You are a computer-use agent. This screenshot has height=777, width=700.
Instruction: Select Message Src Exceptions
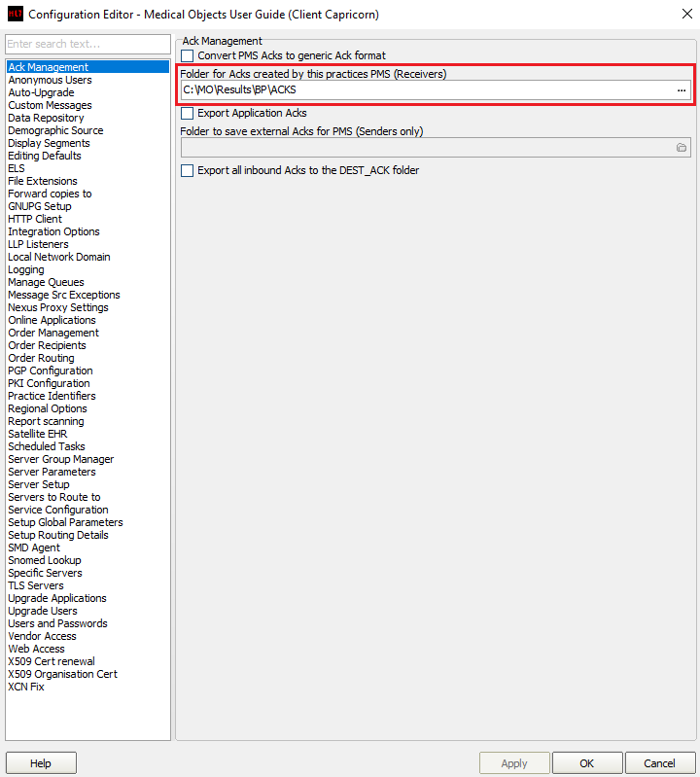(x=64, y=295)
